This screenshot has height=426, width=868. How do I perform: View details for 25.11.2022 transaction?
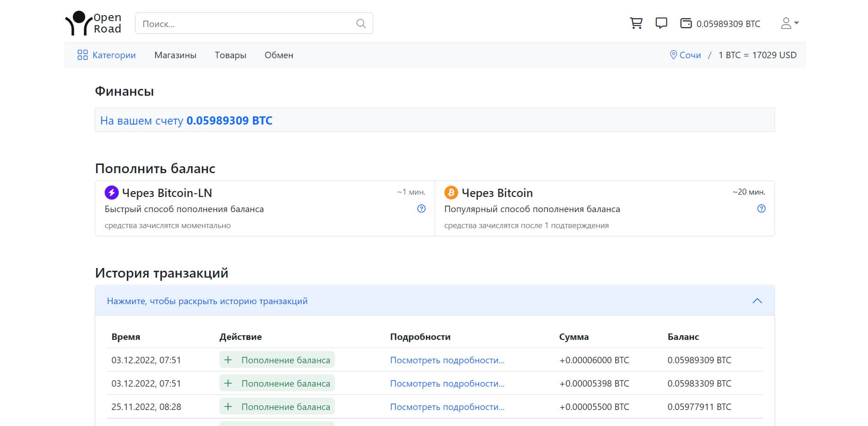pyautogui.click(x=447, y=407)
